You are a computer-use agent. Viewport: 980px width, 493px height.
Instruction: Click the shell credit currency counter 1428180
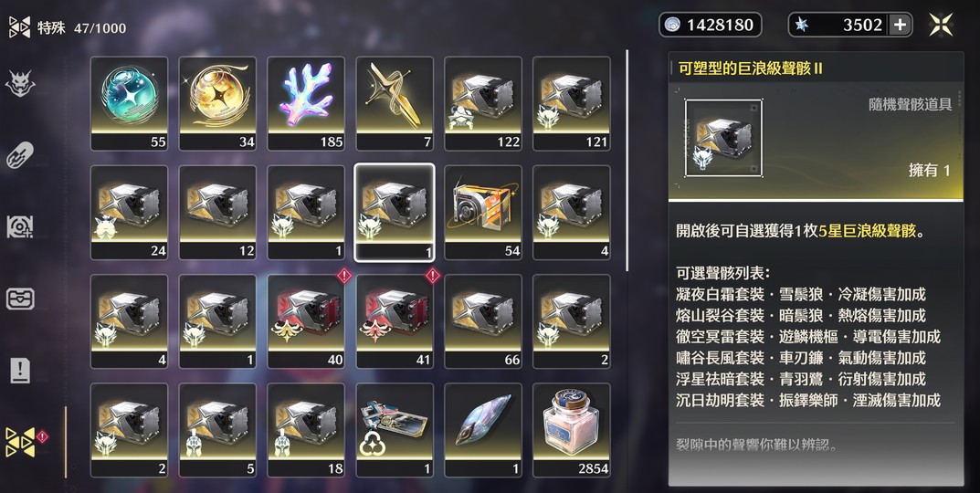[x=711, y=25]
